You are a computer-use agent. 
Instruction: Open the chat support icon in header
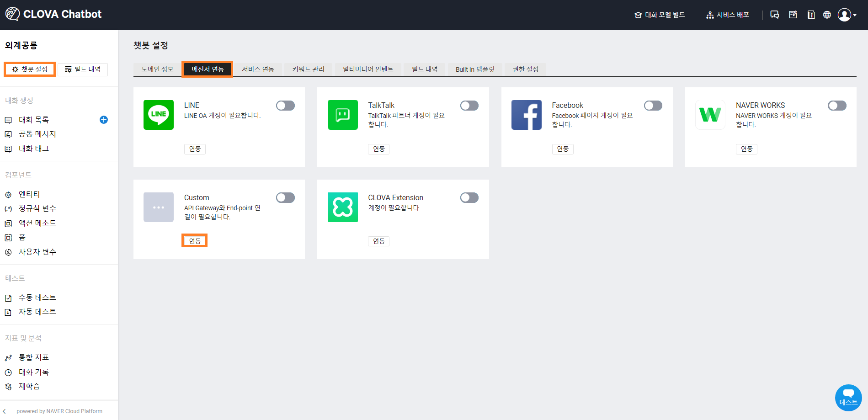(774, 15)
